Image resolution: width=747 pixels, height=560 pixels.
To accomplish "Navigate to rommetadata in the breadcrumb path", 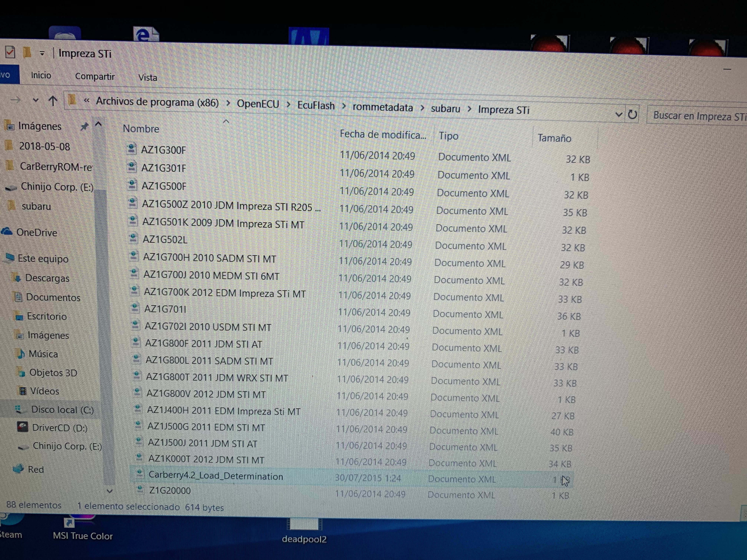I will (x=383, y=107).
